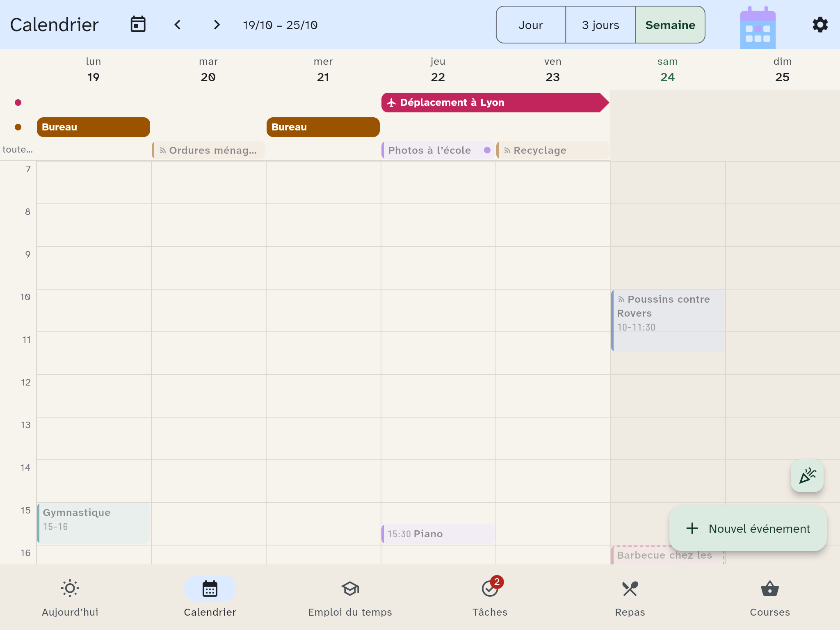840x630 pixels.
Task: Click the purple-blue calendar app logo
Action: 758,28
